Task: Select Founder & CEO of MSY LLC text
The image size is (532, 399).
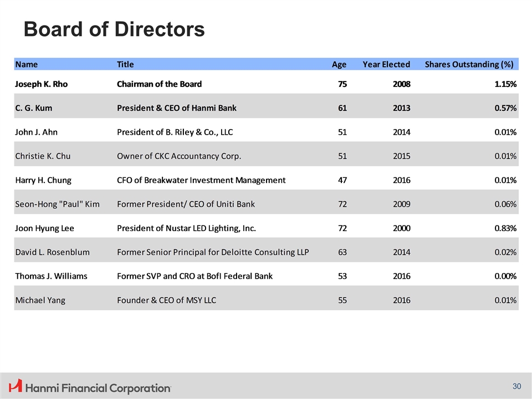Action: tap(166, 300)
